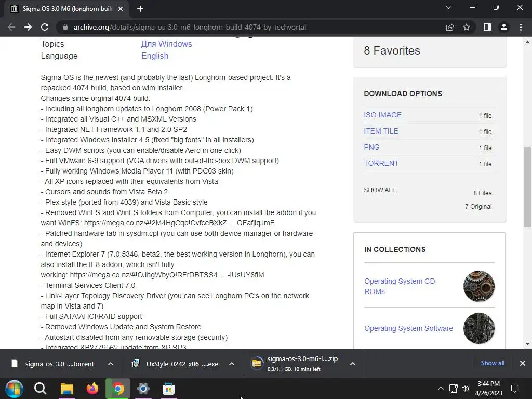The height and width of the screenshot is (399, 532).
Task: Open a new browser tab
Action: click(140, 9)
